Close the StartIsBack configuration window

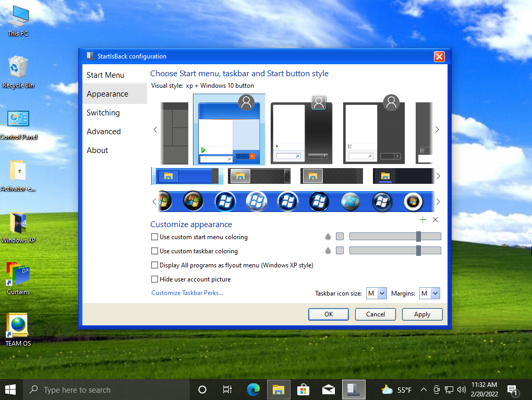pos(439,56)
